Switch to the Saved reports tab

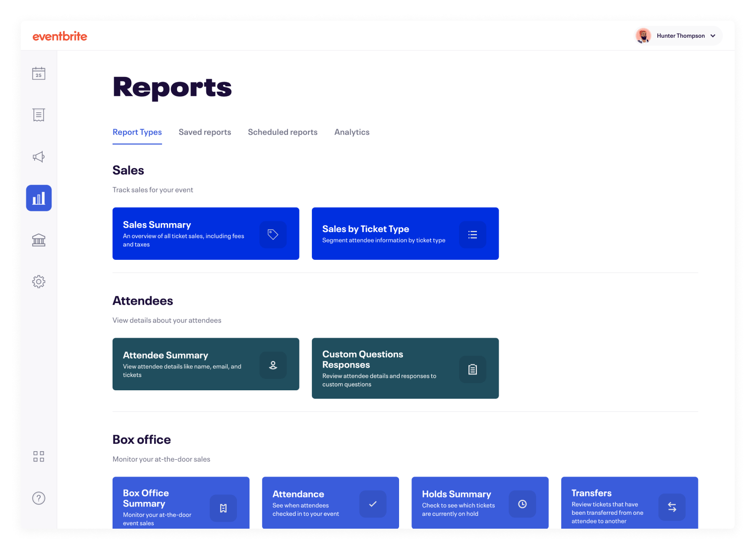(205, 132)
